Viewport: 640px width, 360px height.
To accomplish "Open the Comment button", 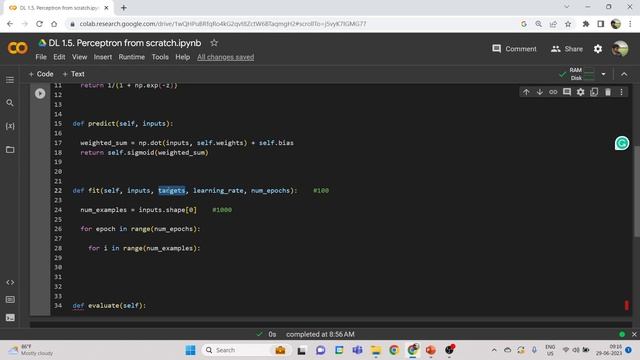I will [514, 49].
